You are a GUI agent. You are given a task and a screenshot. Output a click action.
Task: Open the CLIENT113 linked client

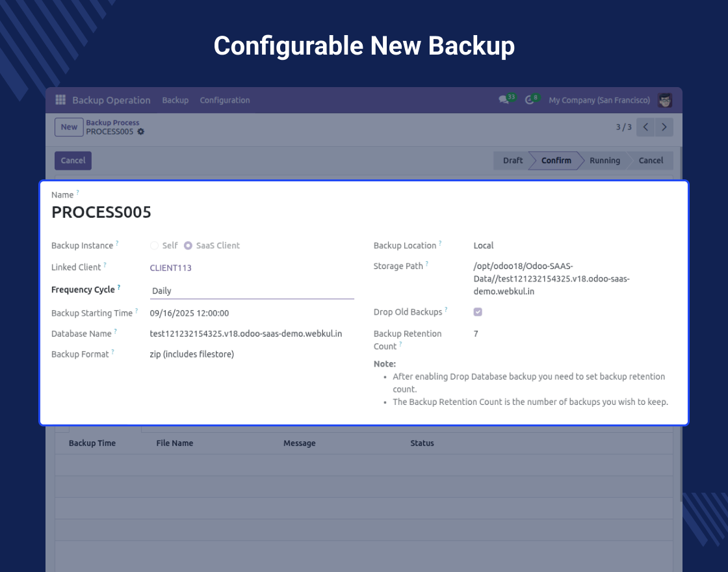tap(170, 268)
